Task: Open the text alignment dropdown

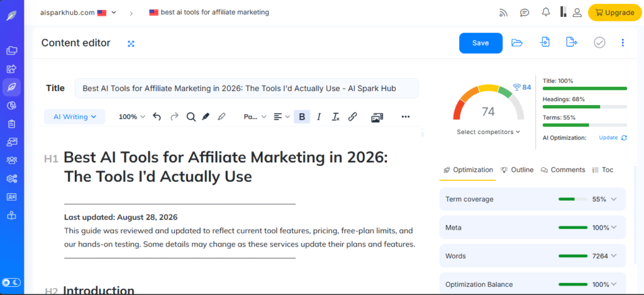Action: pos(282,117)
